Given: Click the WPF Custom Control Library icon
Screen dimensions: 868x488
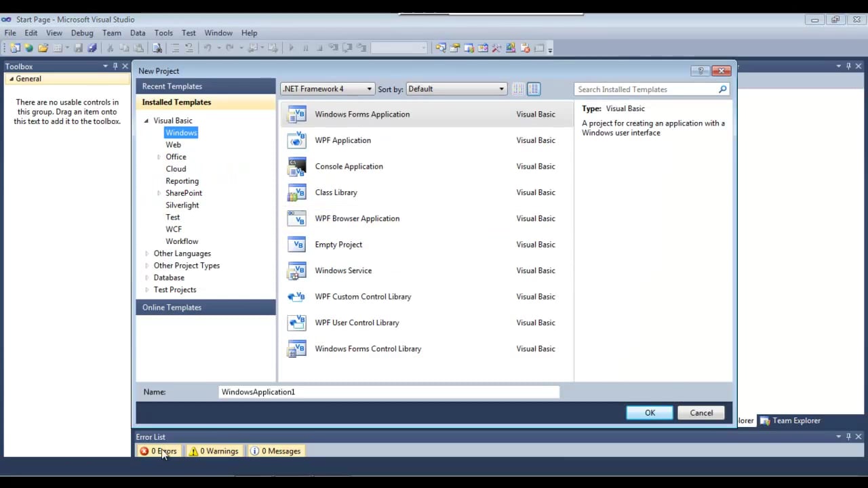Looking at the screenshot, I should tap(296, 297).
